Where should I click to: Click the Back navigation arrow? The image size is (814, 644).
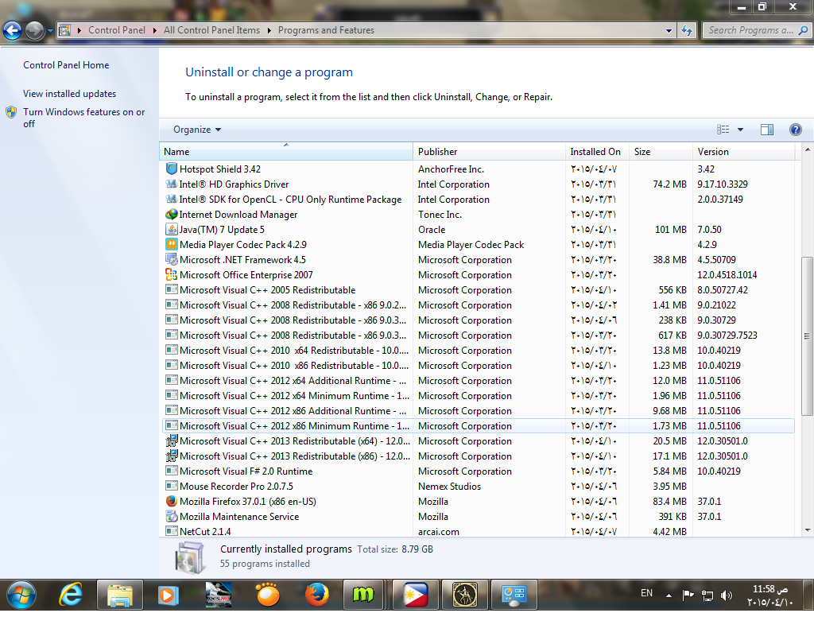point(13,31)
